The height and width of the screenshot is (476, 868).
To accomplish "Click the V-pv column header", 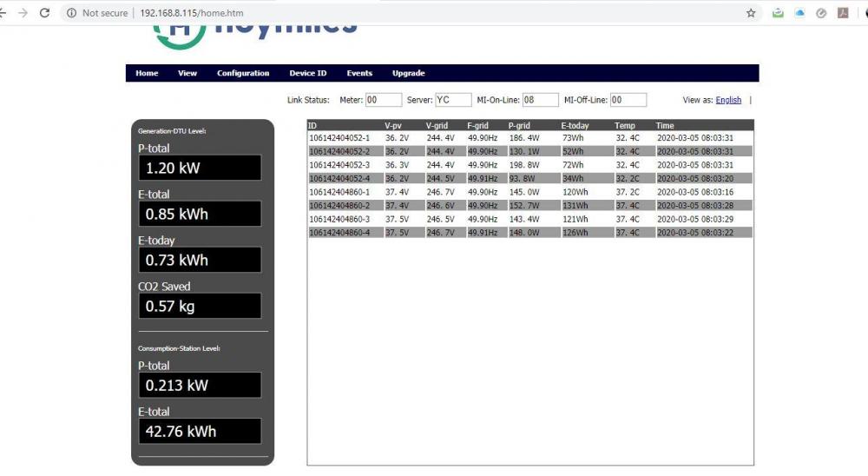I will [393, 126].
